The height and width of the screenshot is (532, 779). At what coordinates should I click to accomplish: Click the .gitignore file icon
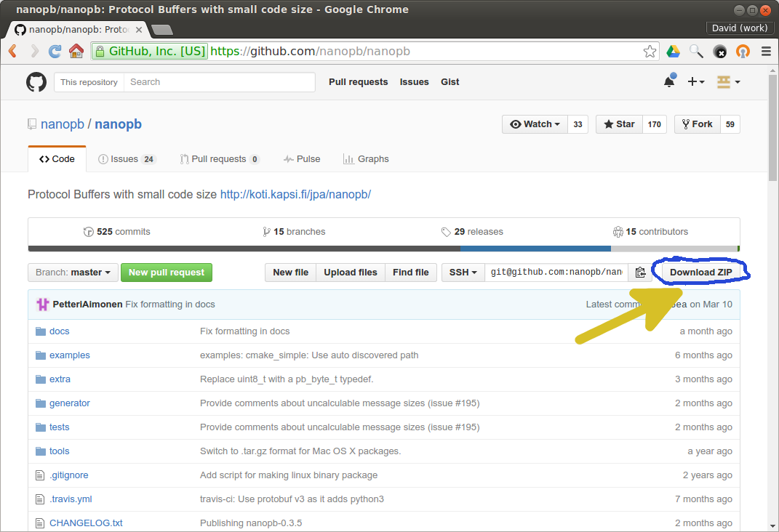point(40,475)
